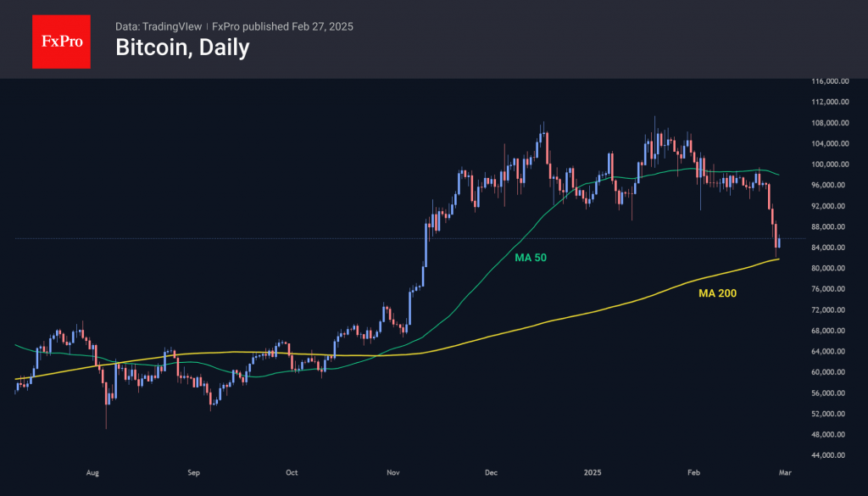The image size is (868, 496).
Task: Click the red FxPro logo
Action: 61,40
